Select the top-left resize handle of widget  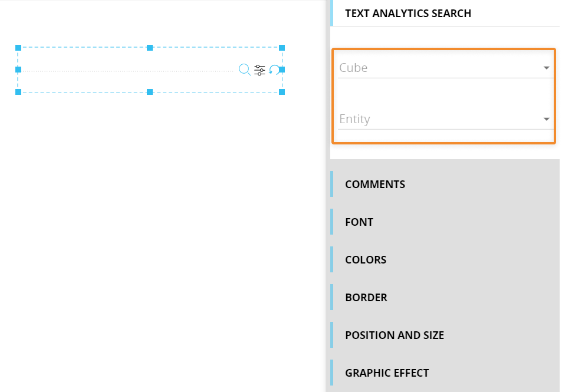coord(18,48)
